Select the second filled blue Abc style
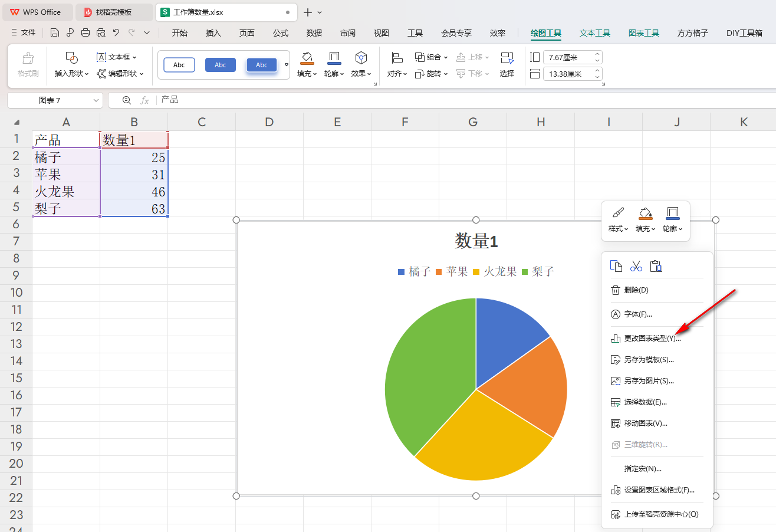776x532 pixels. pyautogui.click(x=220, y=65)
